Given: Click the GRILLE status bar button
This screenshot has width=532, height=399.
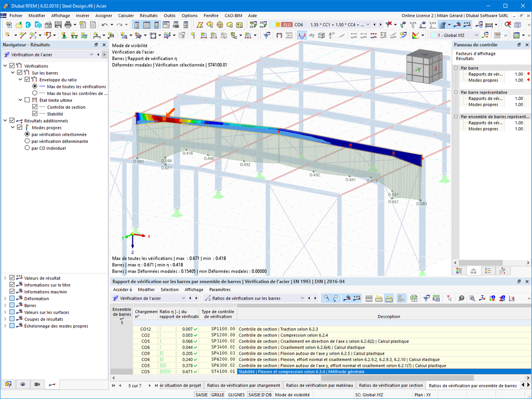Looking at the screenshot, I should (x=218, y=395).
